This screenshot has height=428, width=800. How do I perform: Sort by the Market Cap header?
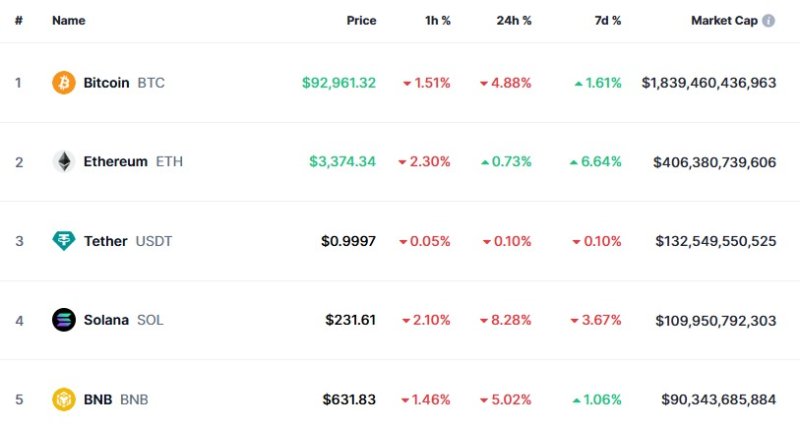tap(723, 21)
